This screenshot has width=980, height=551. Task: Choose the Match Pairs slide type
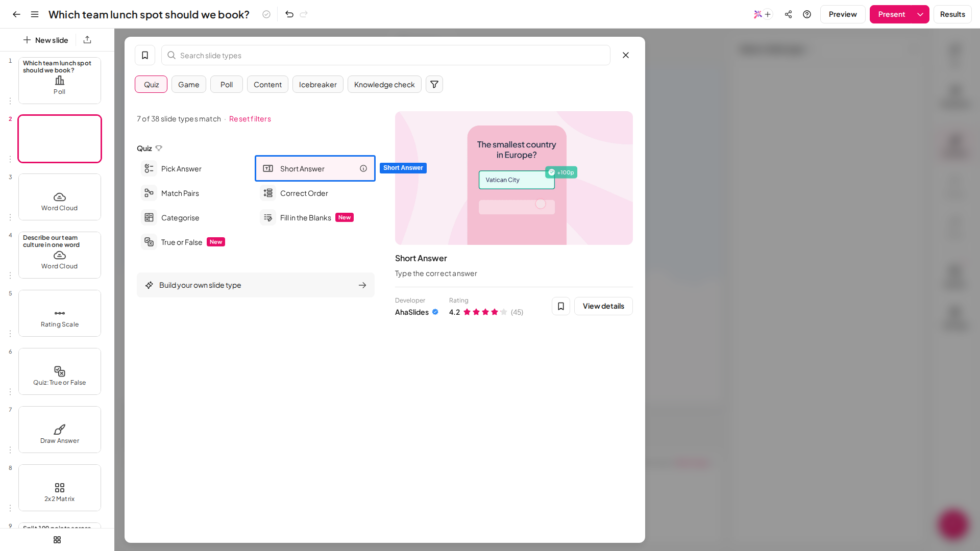(x=196, y=193)
